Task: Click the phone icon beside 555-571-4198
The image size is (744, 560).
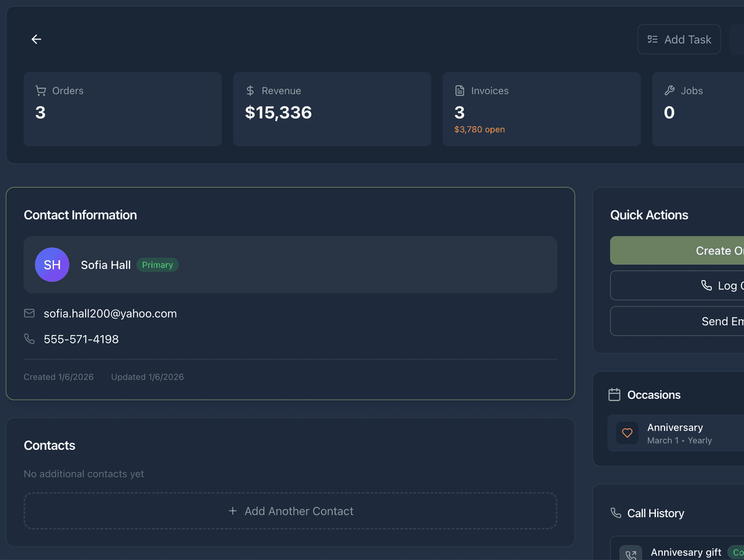Action: tap(29, 339)
